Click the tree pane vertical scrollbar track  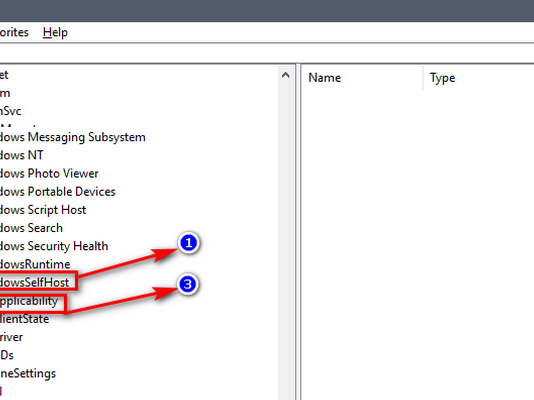[x=286, y=238]
